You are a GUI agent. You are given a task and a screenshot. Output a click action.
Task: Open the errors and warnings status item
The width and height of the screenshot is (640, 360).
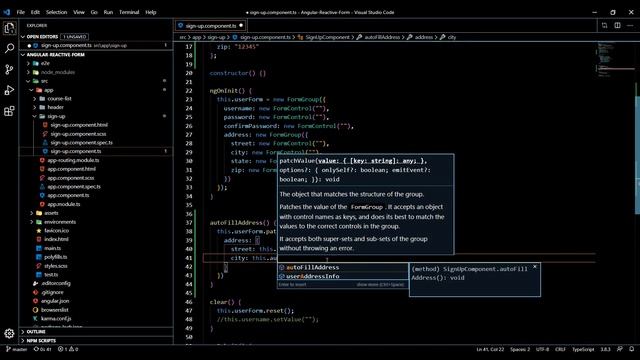tap(68, 349)
